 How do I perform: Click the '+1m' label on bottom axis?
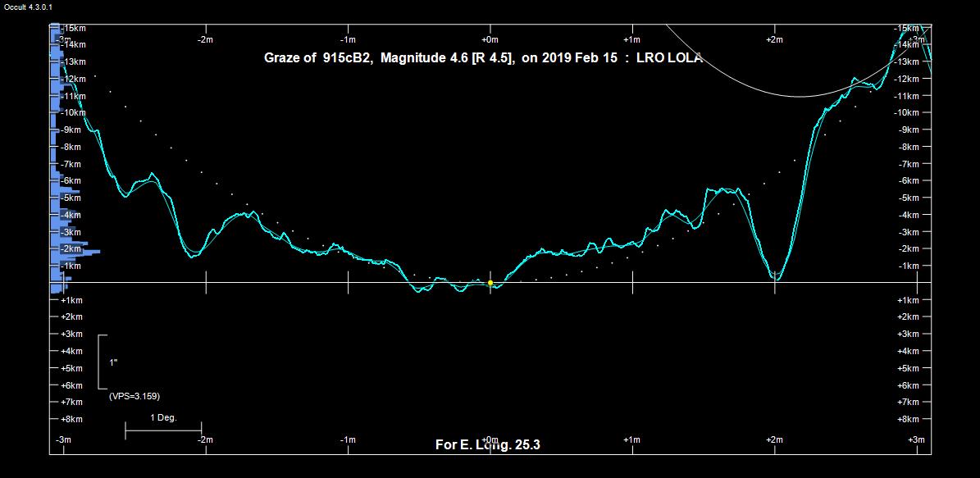pos(631,440)
